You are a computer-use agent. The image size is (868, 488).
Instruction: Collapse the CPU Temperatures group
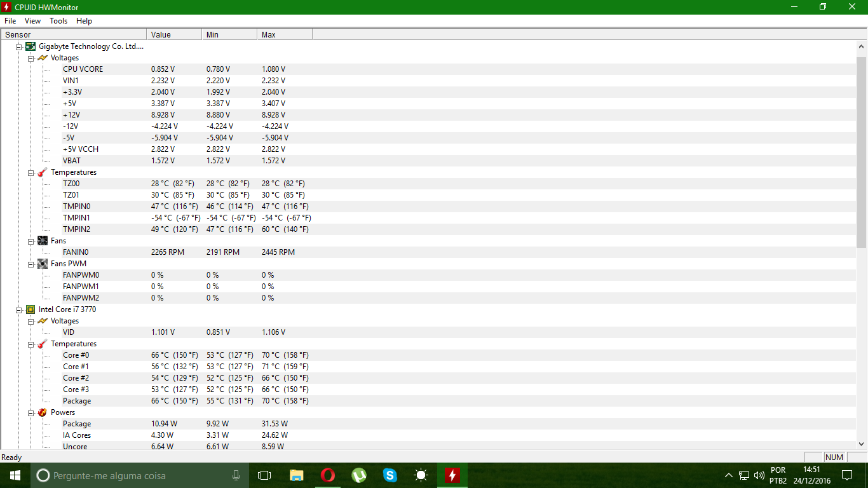pyautogui.click(x=31, y=344)
